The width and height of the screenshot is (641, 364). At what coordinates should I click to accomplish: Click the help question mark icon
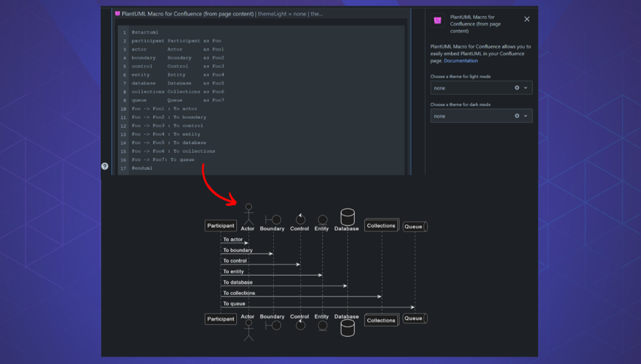point(105,166)
